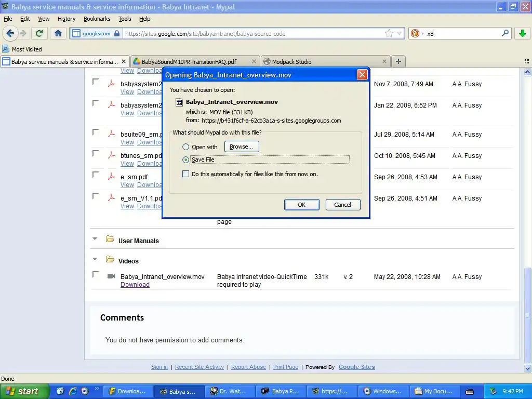Click the Report Abuse link
532x399 pixels.
point(249,367)
